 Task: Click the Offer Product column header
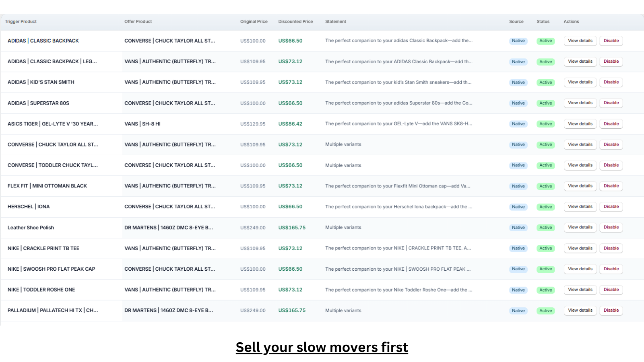(138, 22)
